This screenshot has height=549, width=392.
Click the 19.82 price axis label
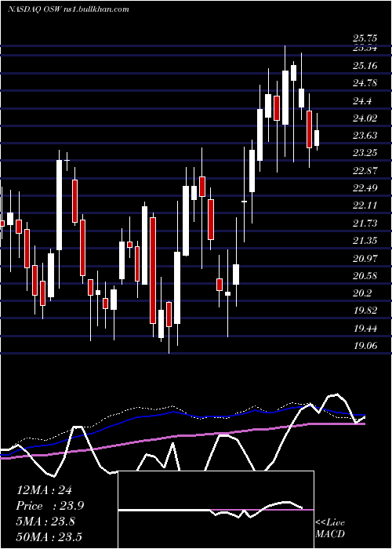coord(365,311)
